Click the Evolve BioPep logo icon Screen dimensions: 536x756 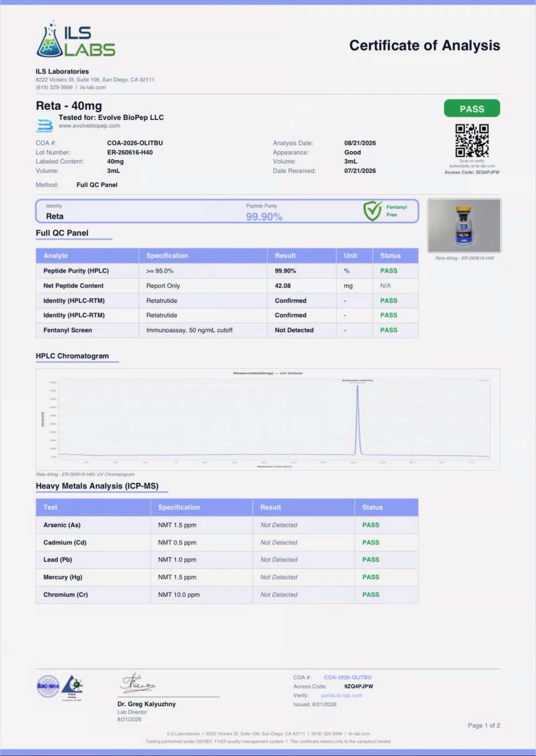pyautogui.click(x=45, y=125)
